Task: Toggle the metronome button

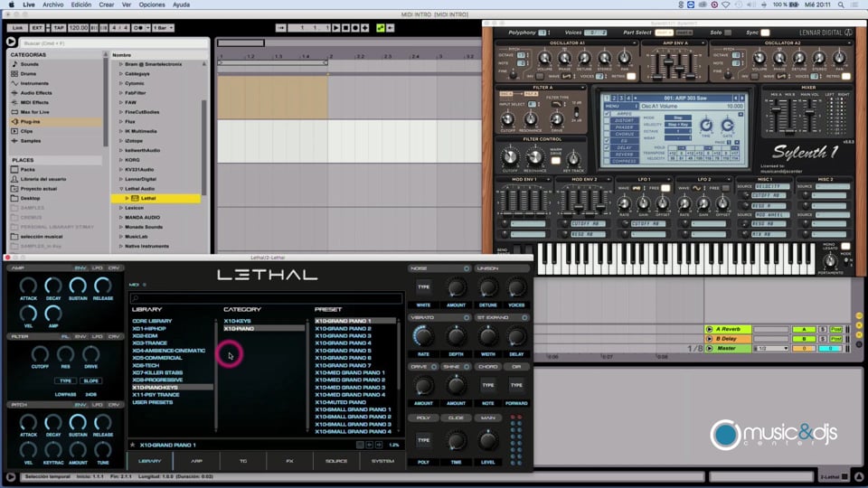Action: (x=138, y=28)
